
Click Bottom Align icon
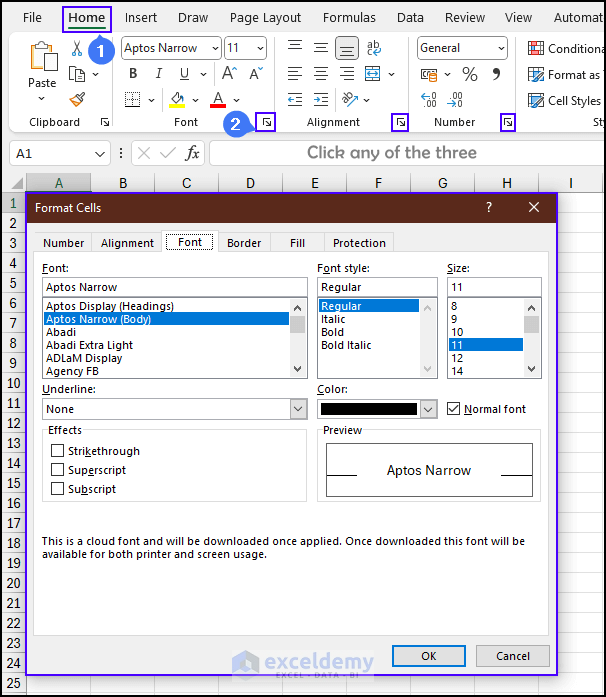347,48
